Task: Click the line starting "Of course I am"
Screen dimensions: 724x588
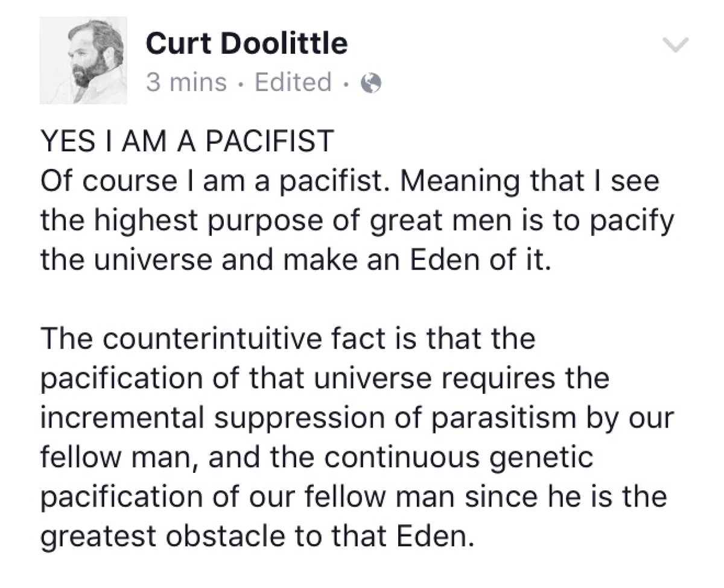Action: [349, 183]
